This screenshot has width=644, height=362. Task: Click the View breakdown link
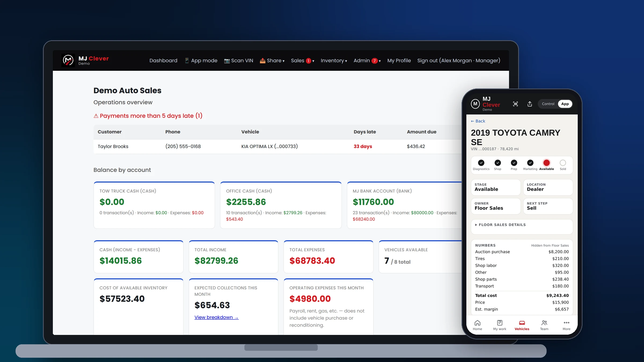coord(216,317)
